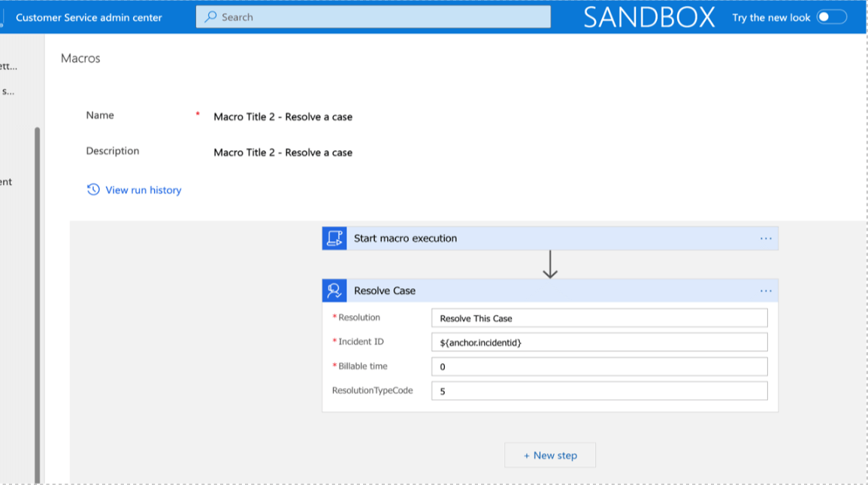Add a step with New step
Image resolution: width=868 pixels, height=485 pixels.
tap(550, 455)
